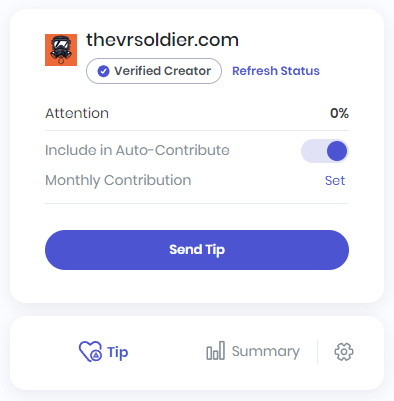Click the light track of the Auto-Contribute toggle
394x401 pixels.
313,151
